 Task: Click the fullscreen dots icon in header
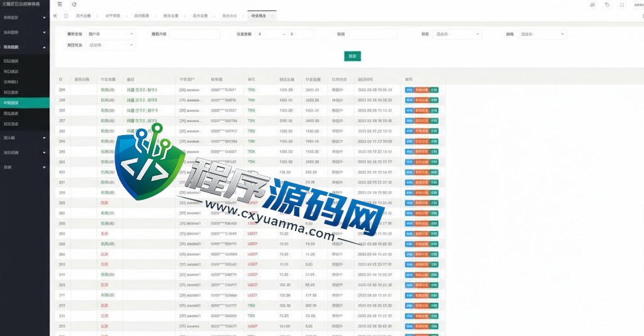pyautogui.click(x=622, y=5)
